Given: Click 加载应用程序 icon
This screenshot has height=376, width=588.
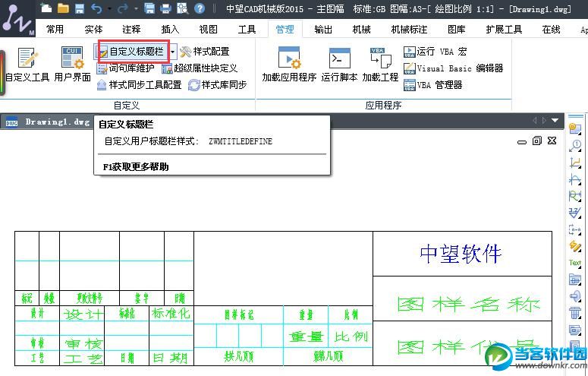Looking at the screenshot, I should point(289,65).
